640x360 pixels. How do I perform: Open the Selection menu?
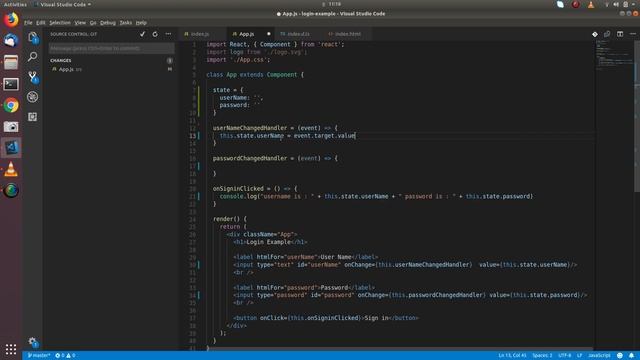point(60,23)
